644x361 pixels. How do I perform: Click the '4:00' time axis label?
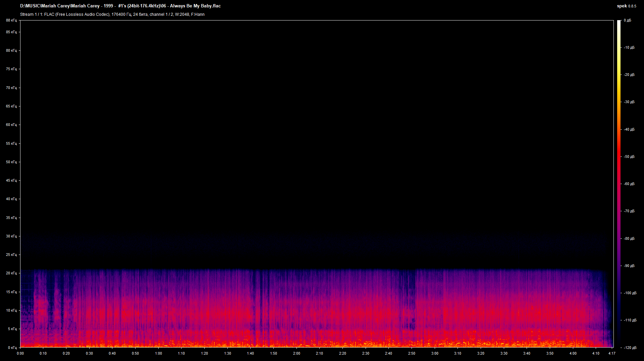click(573, 353)
